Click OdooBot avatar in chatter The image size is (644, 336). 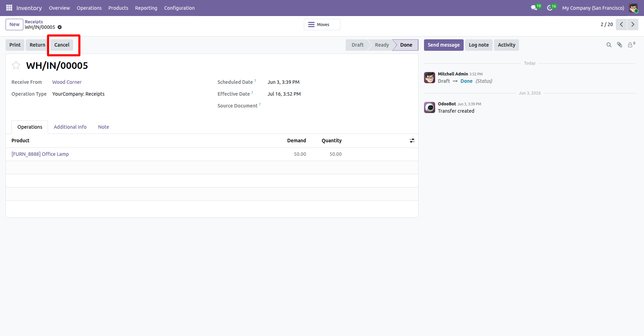pos(430,107)
